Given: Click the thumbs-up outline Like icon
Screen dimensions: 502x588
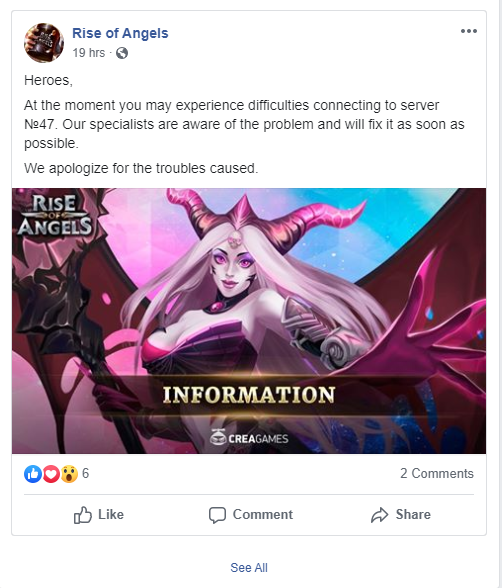Looking at the screenshot, I should coord(82,515).
